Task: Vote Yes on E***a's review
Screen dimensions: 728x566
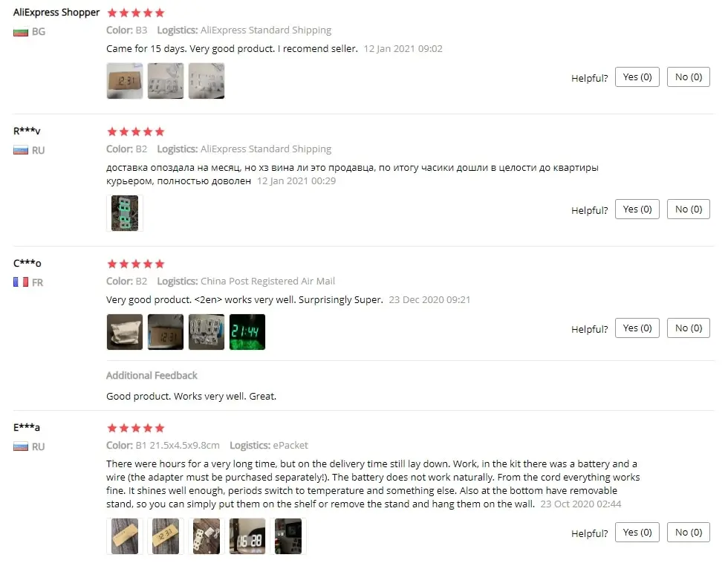Action: (637, 533)
